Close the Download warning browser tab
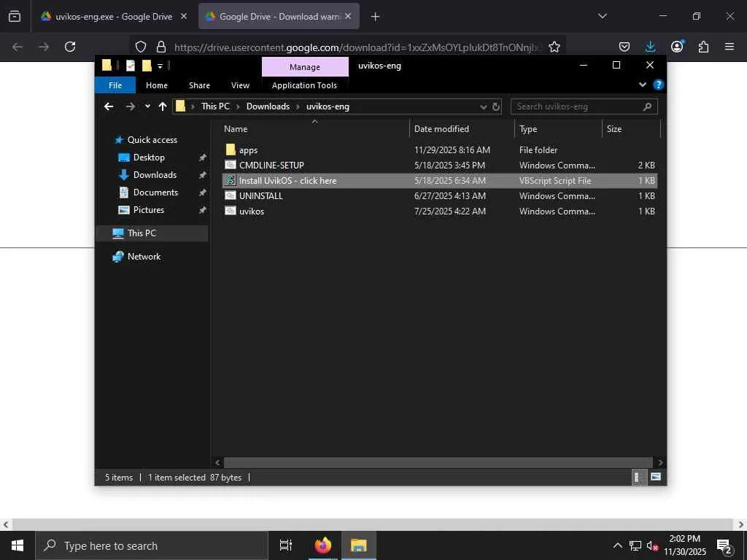The image size is (747, 560). click(348, 16)
